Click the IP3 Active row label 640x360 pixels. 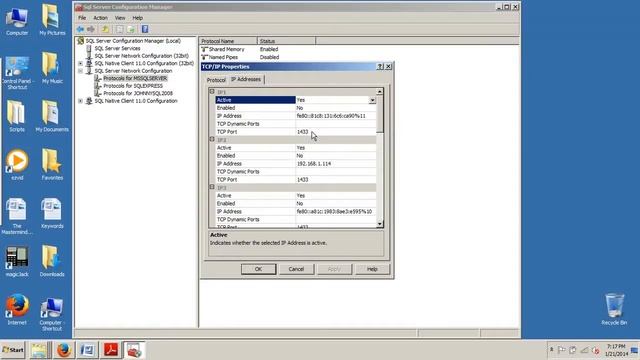point(224,196)
